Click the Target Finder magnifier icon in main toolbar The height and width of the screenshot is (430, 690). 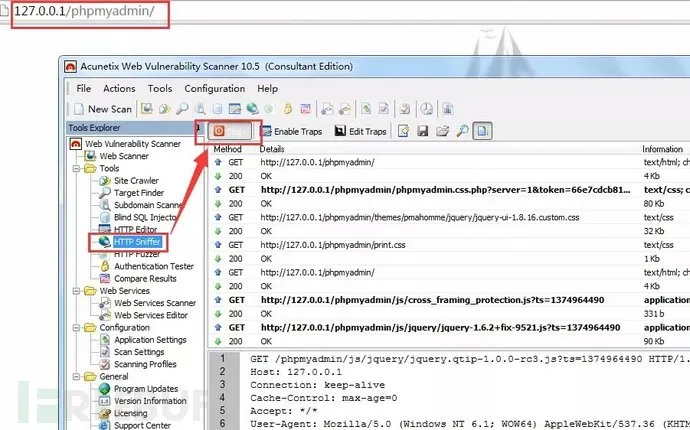point(182,109)
